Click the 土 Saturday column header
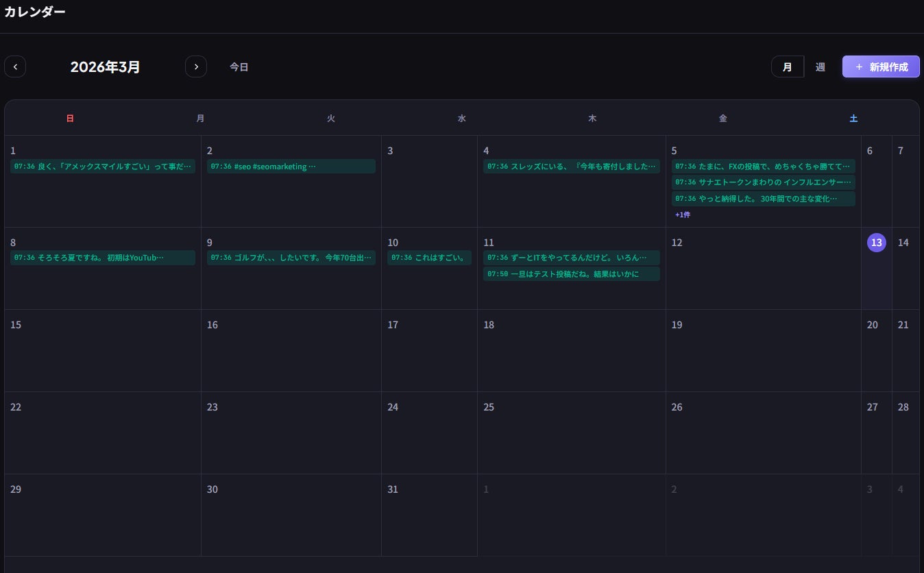Screen dimensions: 924x573 click(853, 119)
